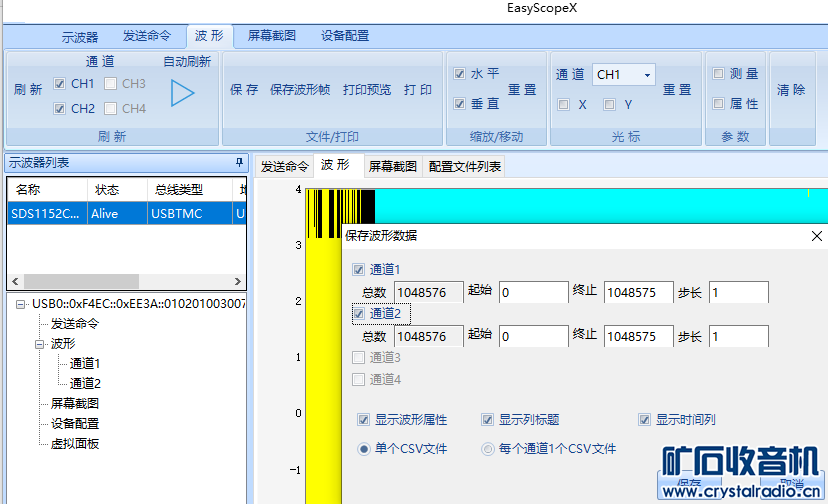This screenshot has width=828, height=504.
Task: Edit the 通道2 起始 input field
Action: tap(533, 336)
